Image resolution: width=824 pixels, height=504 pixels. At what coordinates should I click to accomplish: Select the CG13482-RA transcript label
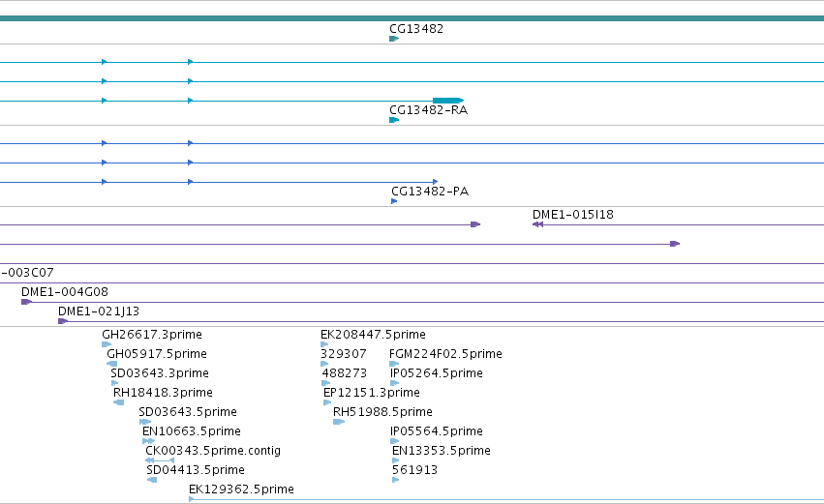pos(428,110)
